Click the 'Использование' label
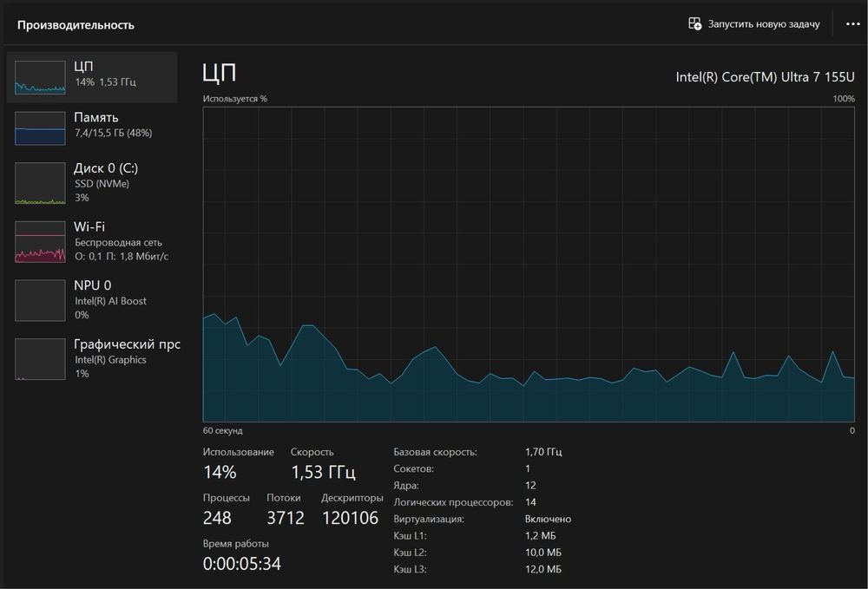Image resolution: width=868 pixels, height=589 pixels. point(238,452)
